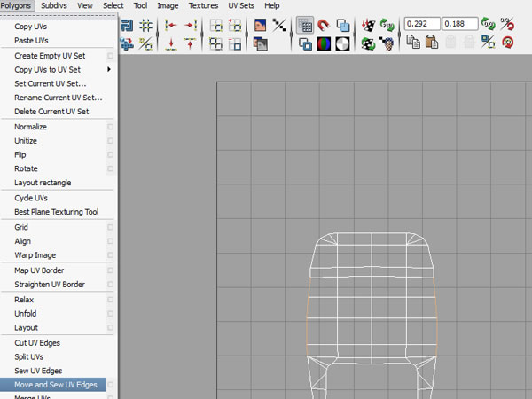Add selected UVs to isolate set

pyautogui.click(x=234, y=26)
